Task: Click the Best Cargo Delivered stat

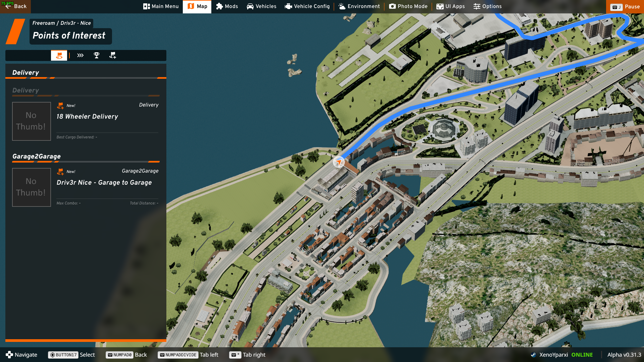Action: (x=77, y=137)
